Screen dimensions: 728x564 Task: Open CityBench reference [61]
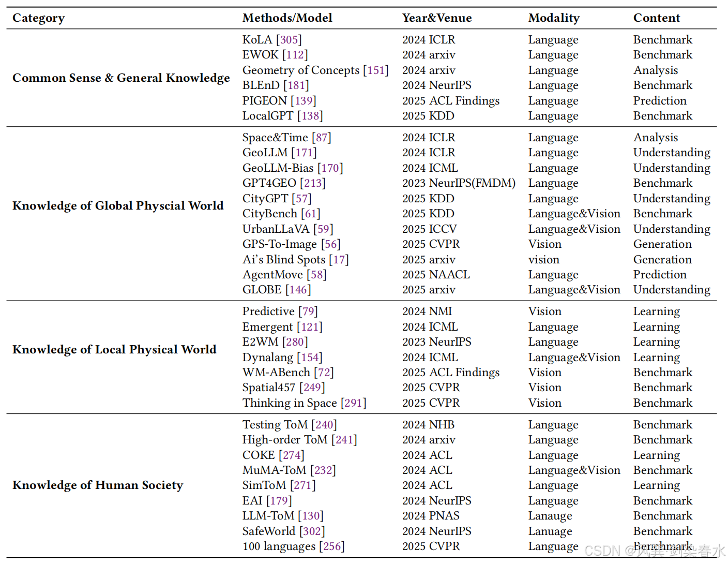[311, 214]
